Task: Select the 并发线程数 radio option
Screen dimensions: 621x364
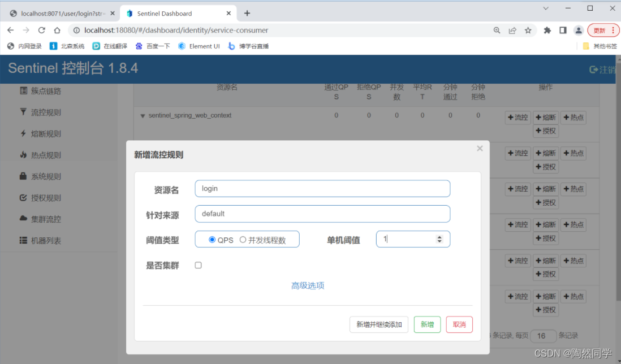Action: [x=243, y=240]
